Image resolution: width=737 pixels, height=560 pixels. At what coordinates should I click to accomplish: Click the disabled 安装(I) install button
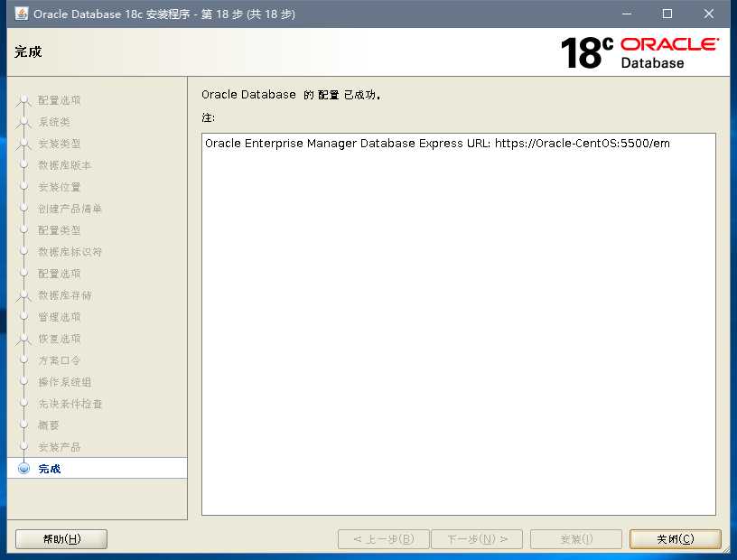(576, 539)
